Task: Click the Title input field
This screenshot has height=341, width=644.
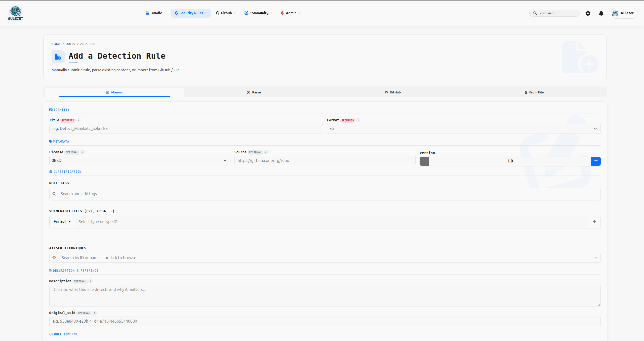Action: point(186,129)
